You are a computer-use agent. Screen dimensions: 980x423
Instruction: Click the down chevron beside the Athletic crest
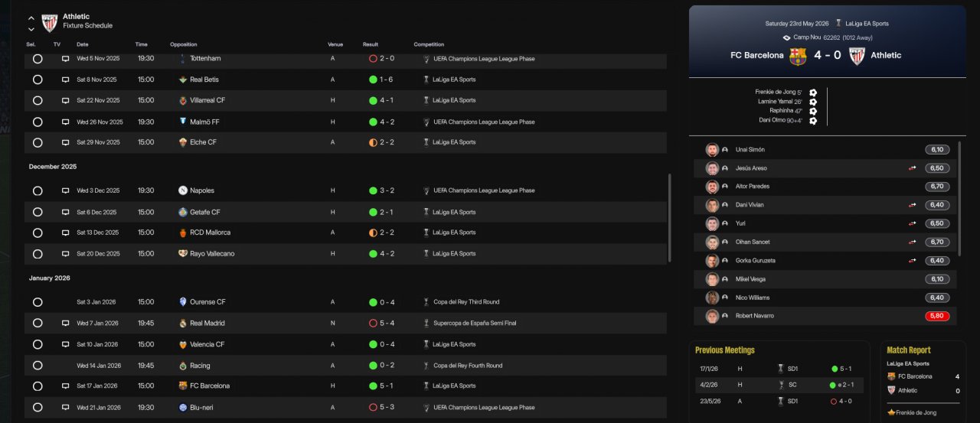click(31, 29)
